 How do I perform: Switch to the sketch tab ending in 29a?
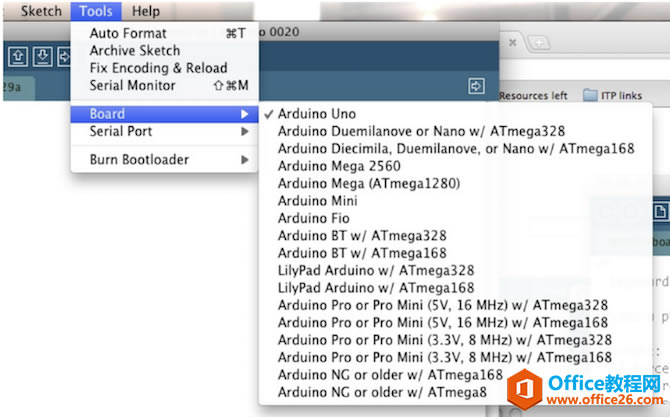pyautogui.click(x=18, y=88)
